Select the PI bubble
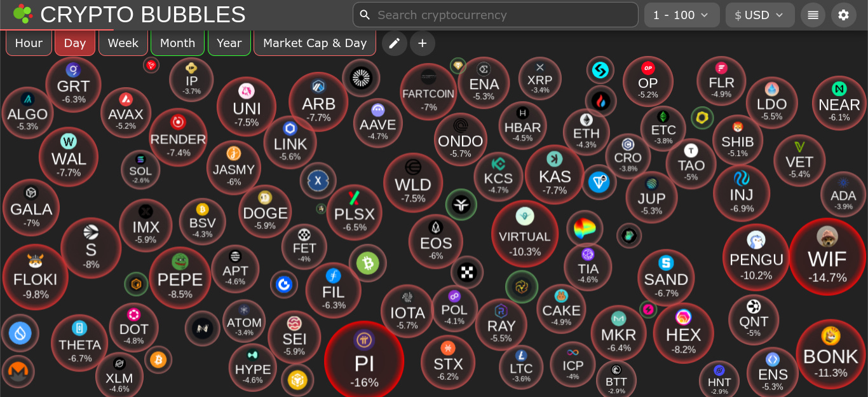Image resolution: width=868 pixels, height=397 pixels. point(364,360)
